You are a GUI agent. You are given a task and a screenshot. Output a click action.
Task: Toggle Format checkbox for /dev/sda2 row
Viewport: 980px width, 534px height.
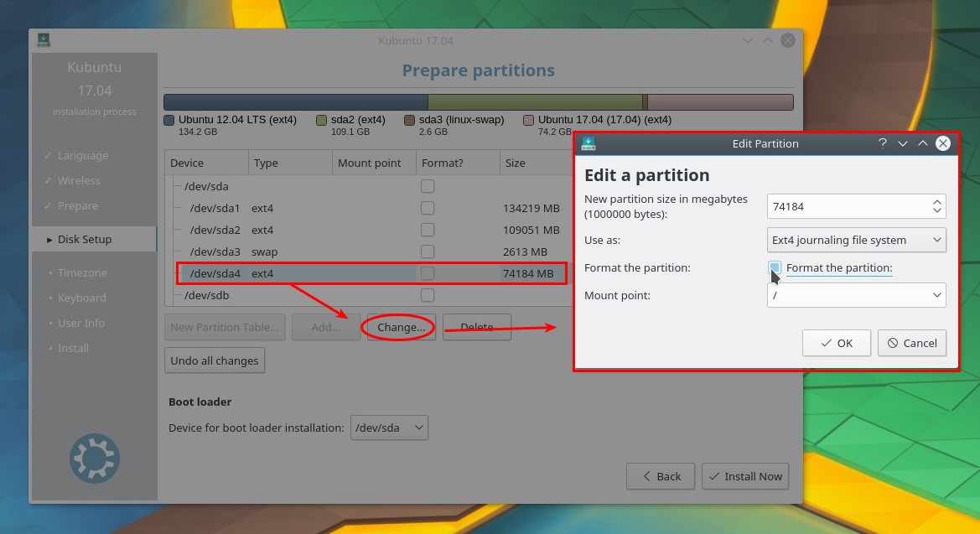428,230
